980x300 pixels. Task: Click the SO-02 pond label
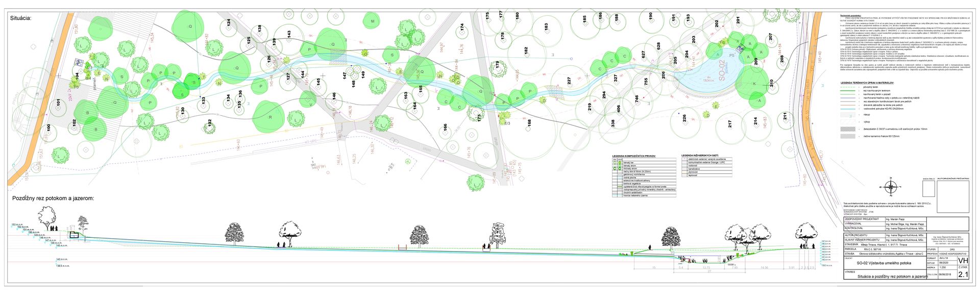(722, 83)
